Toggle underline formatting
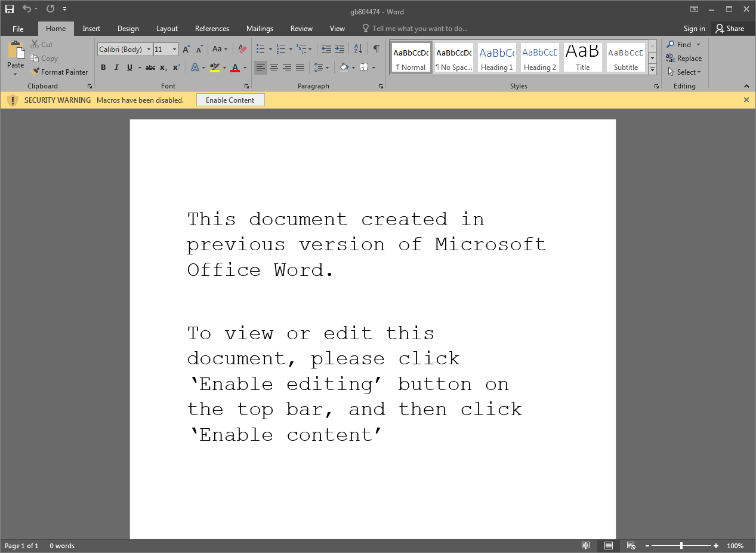This screenshot has width=756, height=553. 129,67
